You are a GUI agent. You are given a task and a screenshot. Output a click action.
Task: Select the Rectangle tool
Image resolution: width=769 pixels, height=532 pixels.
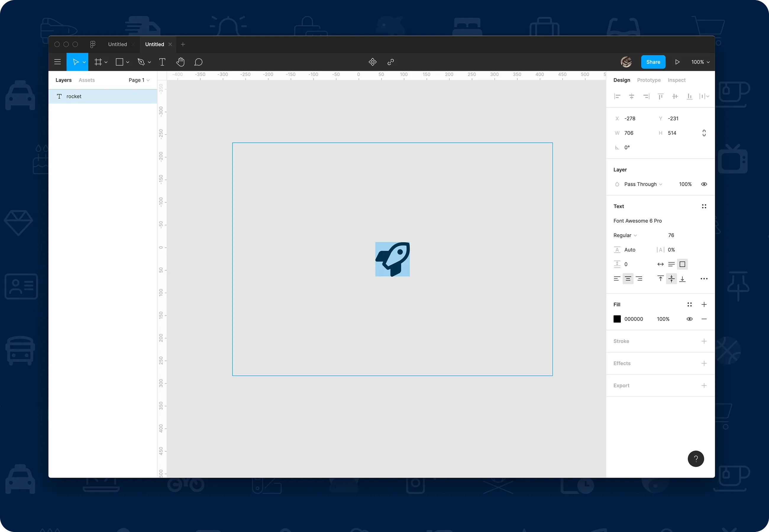click(x=120, y=62)
